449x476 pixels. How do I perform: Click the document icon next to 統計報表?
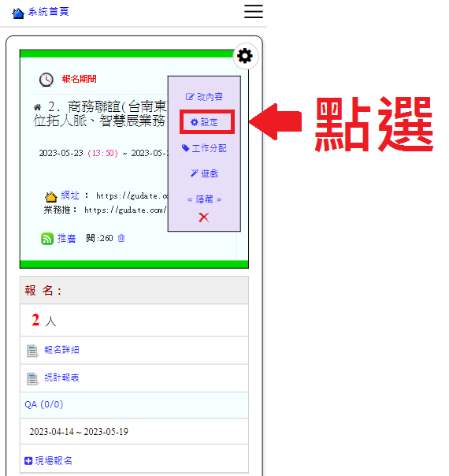tap(32, 378)
